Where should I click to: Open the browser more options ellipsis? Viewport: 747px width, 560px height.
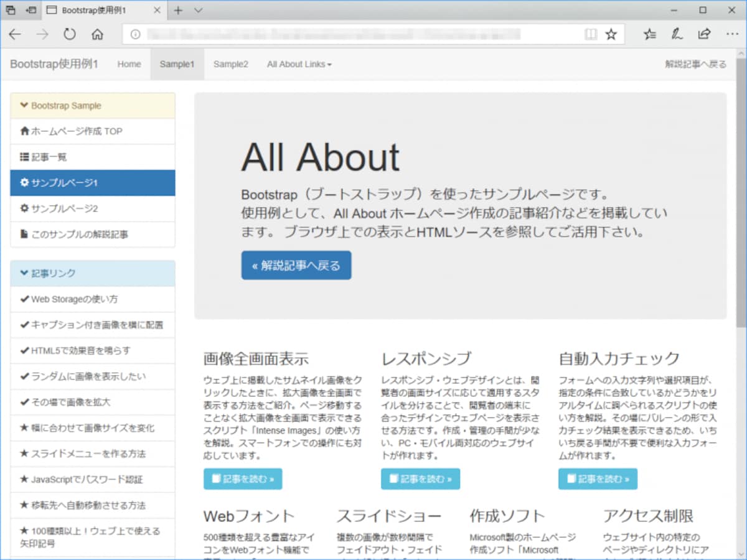[x=732, y=34]
